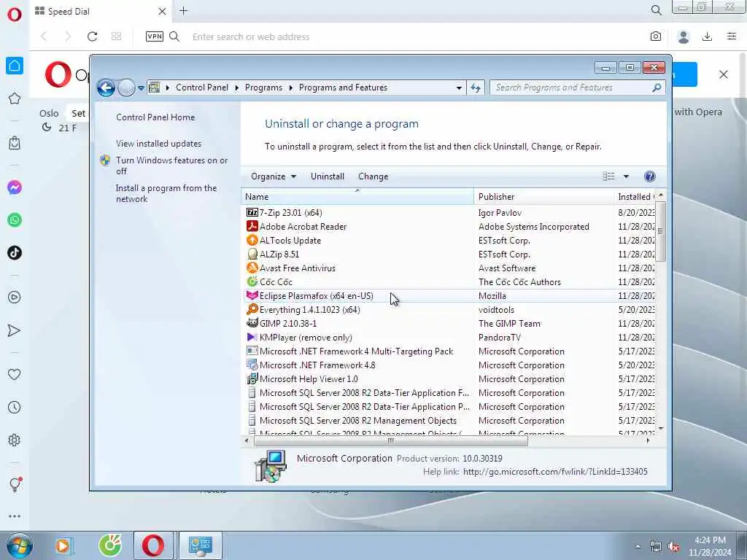Go back in the Control Panel window
The image size is (747, 560).
click(x=106, y=87)
